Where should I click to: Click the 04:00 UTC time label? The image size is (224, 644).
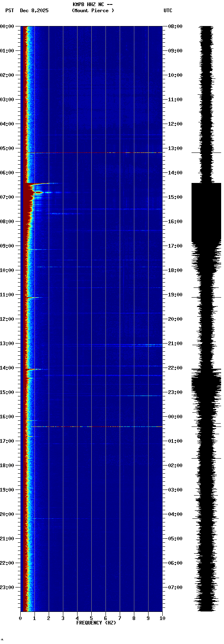(x=175, y=514)
